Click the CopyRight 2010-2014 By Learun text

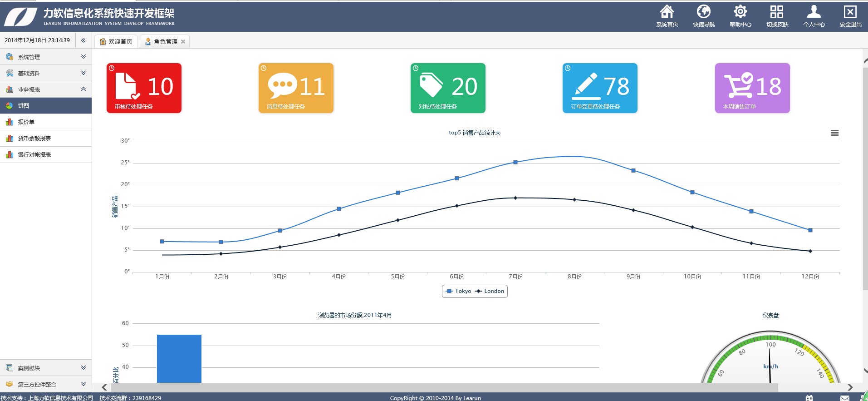pos(435,398)
